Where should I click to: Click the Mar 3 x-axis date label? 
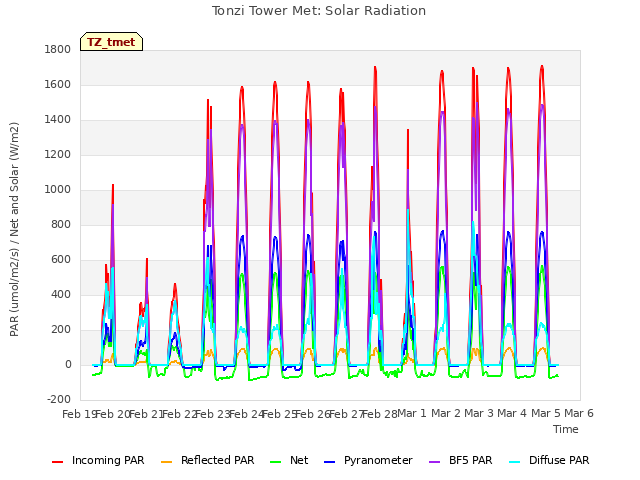pos(479,413)
